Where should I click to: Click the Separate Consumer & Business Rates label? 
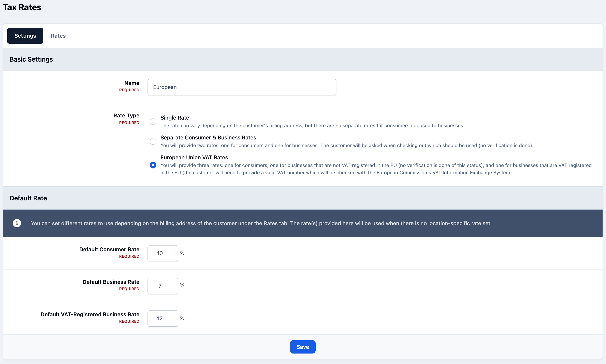[208, 138]
